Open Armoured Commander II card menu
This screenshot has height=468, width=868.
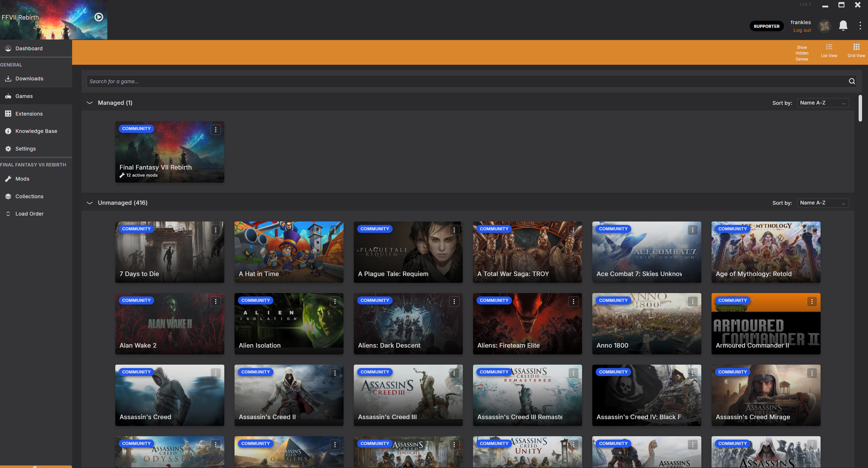(x=812, y=302)
